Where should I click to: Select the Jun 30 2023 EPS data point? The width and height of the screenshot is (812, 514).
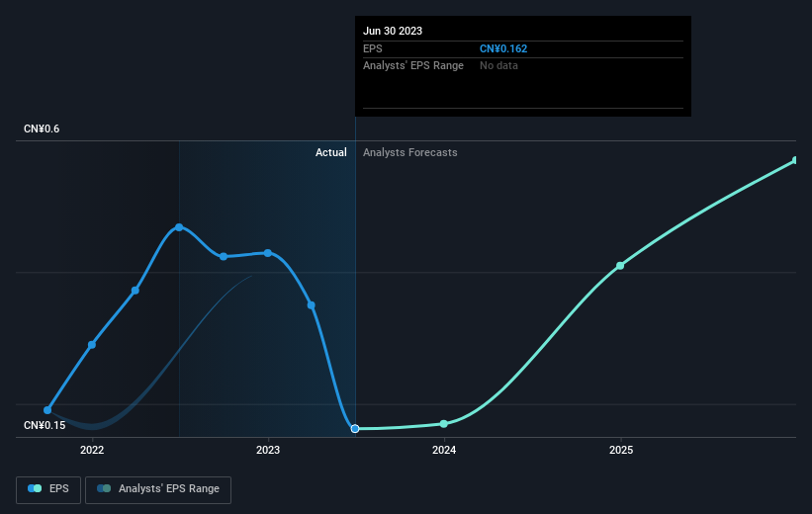click(x=355, y=429)
